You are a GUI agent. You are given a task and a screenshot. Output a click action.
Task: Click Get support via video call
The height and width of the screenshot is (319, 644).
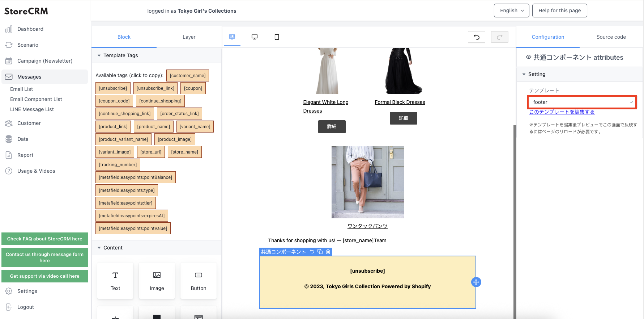pyautogui.click(x=44, y=276)
